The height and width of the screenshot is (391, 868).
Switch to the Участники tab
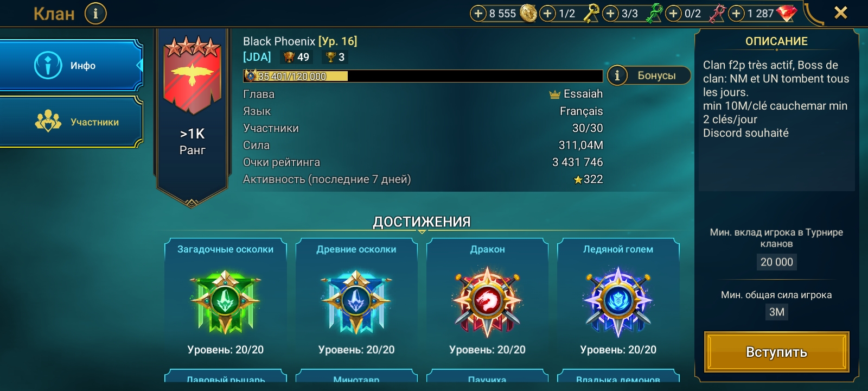[x=71, y=122]
